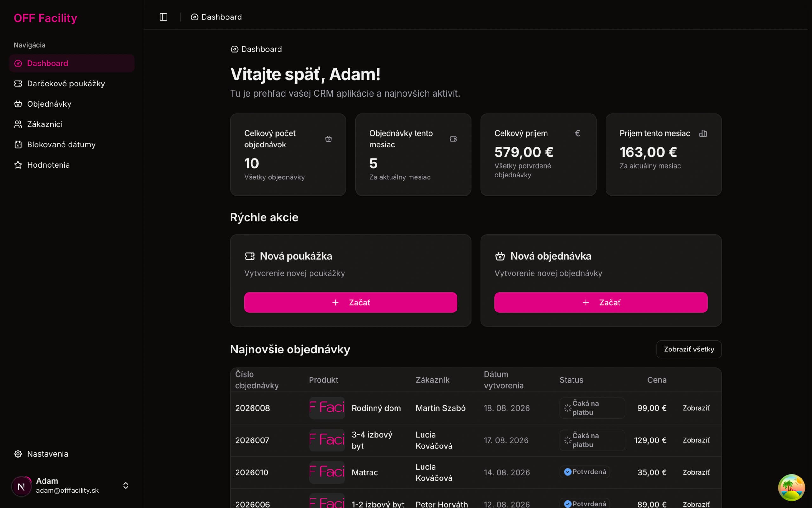Click the Zobraziť všetky button
The width and height of the screenshot is (812, 508).
point(689,350)
